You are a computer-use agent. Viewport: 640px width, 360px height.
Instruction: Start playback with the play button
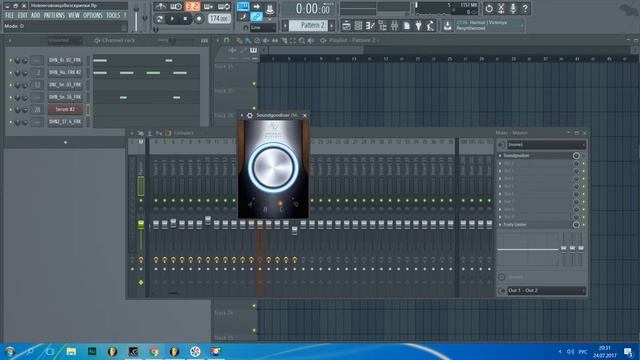tap(172, 19)
